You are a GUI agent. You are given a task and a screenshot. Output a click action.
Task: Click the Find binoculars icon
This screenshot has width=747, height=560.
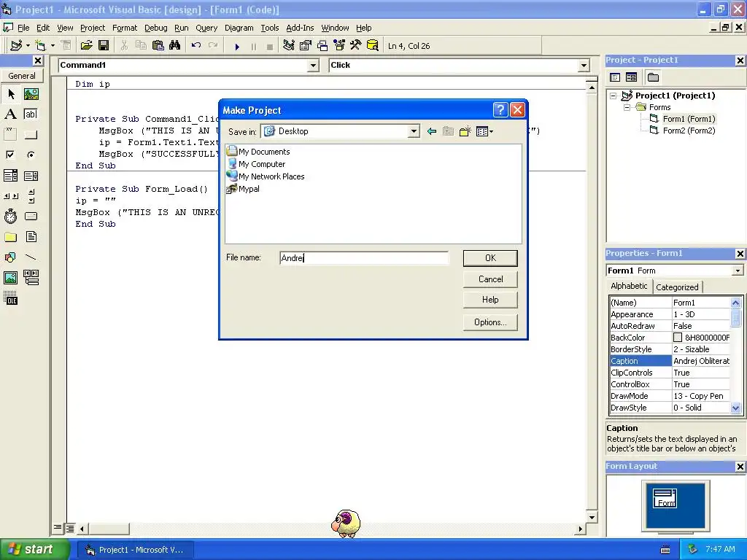point(175,46)
